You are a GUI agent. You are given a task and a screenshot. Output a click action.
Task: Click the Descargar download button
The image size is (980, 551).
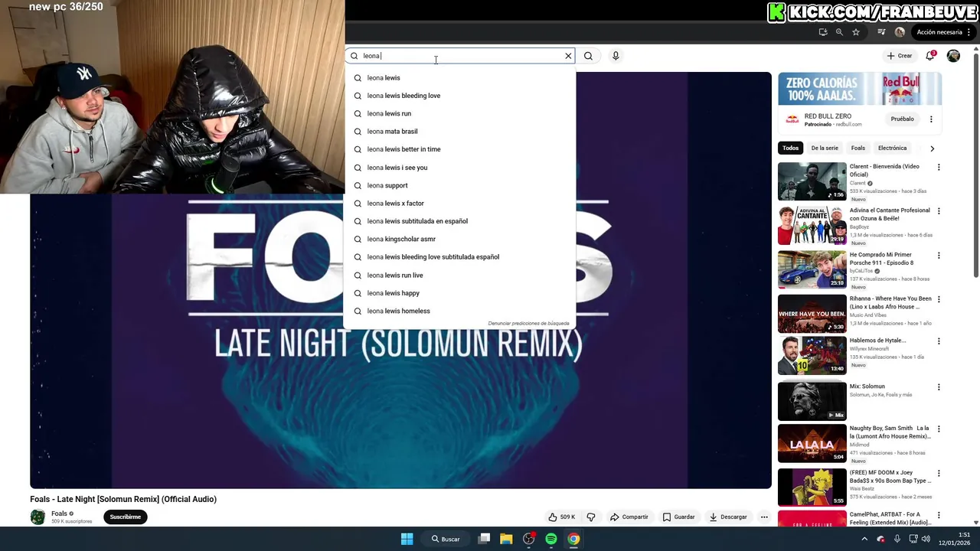pyautogui.click(x=728, y=517)
